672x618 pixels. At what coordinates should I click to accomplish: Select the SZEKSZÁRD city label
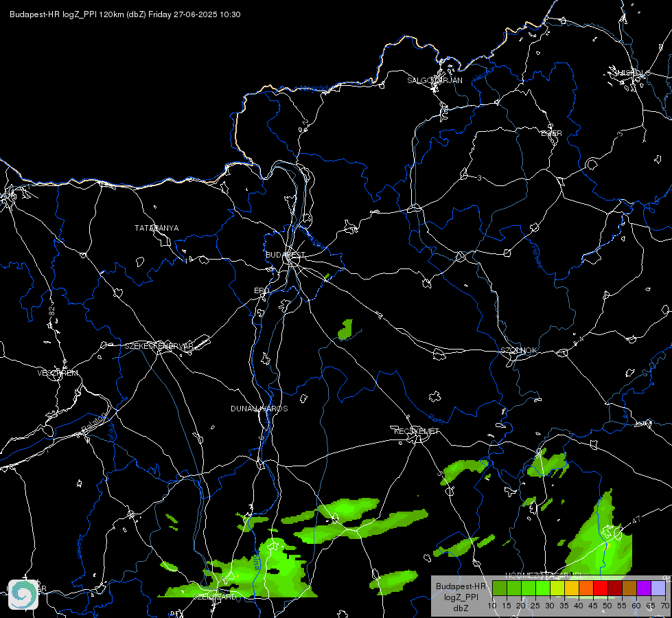(214, 597)
